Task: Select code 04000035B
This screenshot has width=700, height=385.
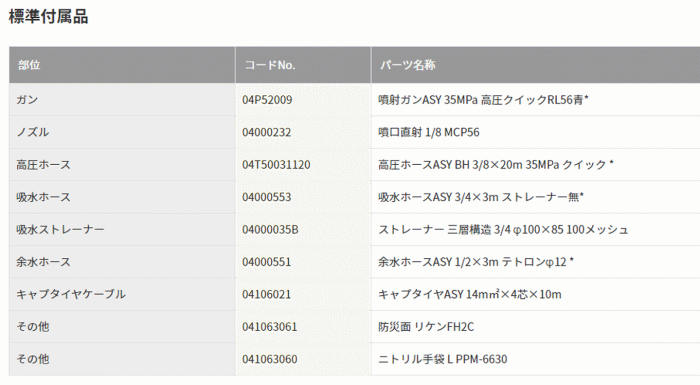Action: tap(270, 230)
